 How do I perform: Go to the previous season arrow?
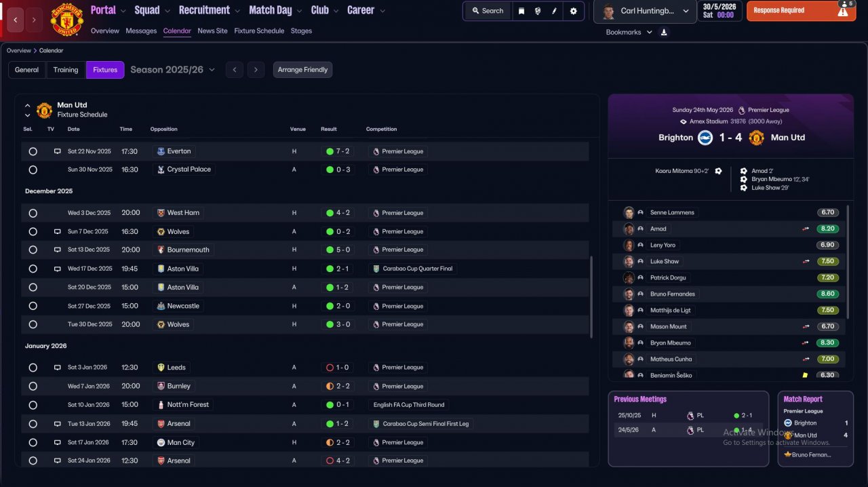(235, 70)
